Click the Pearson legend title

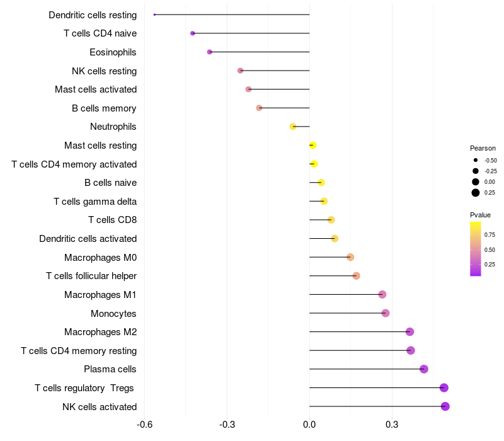coord(483,148)
